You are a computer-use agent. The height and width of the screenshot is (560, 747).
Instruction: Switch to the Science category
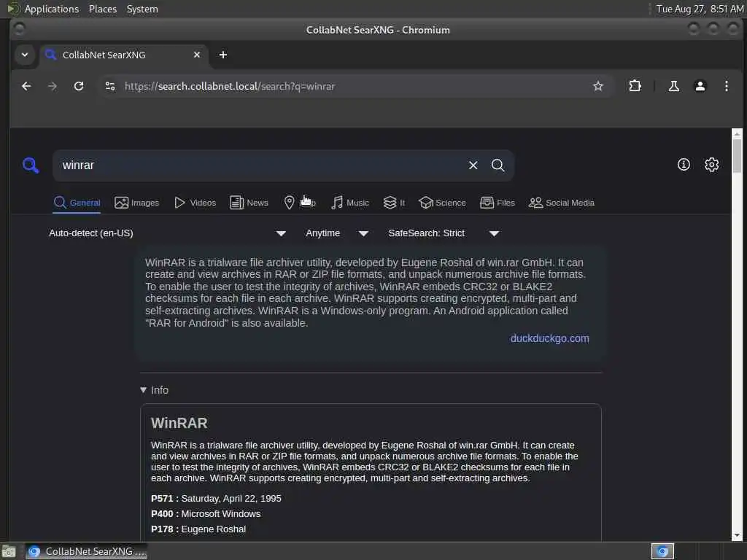click(x=442, y=203)
